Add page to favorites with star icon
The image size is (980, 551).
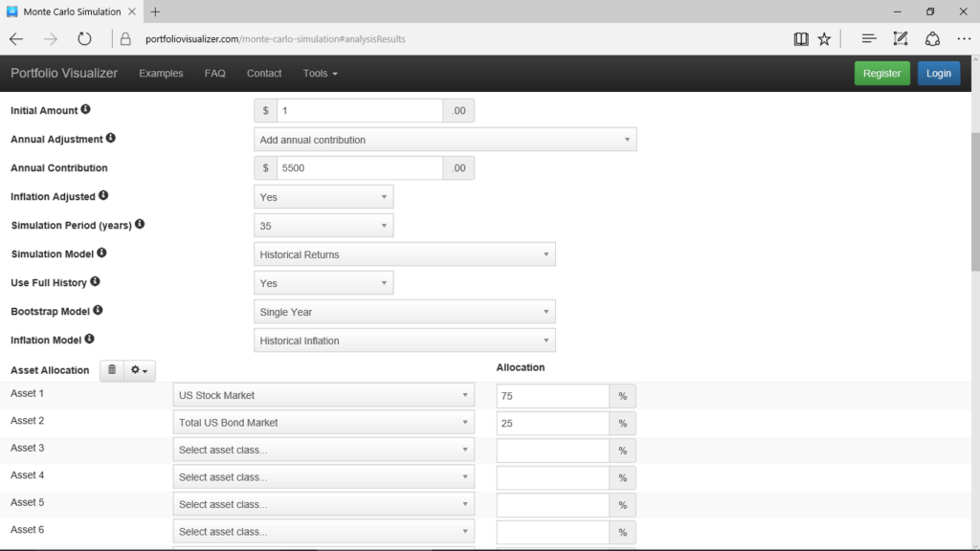(824, 38)
